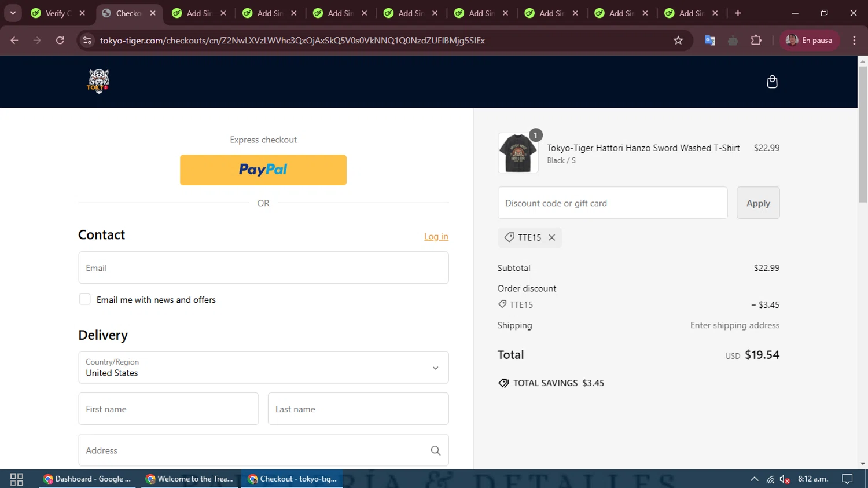Click the Total amount $19.54
This screenshot has width=868, height=488.
762,355
